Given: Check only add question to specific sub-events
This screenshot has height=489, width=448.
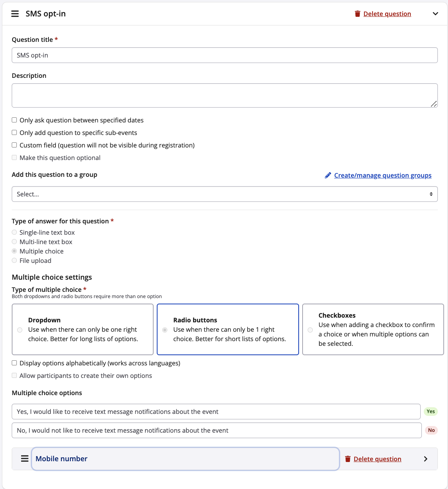Looking at the screenshot, I should 14,133.
